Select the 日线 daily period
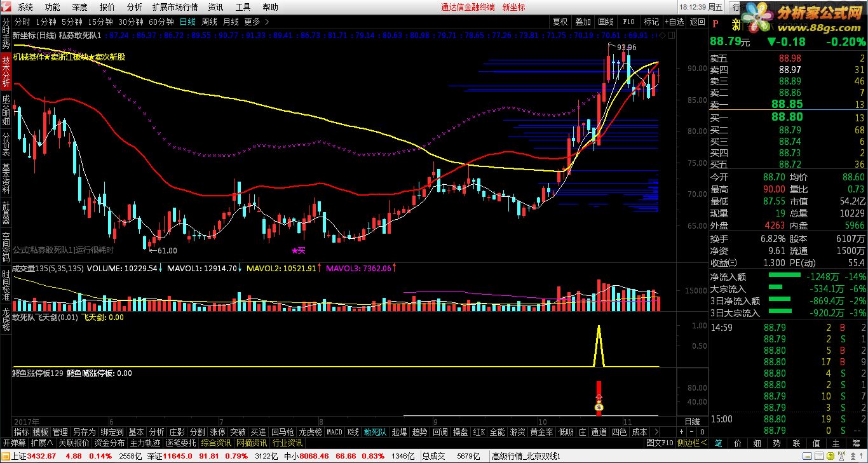The width and height of the screenshot is (868, 463). (187, 22)
